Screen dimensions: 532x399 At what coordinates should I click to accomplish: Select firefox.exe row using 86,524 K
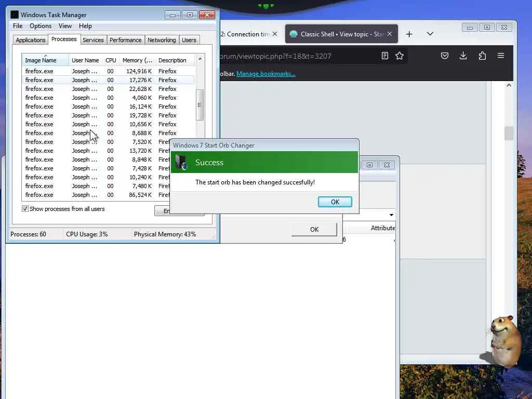(96, 195)
